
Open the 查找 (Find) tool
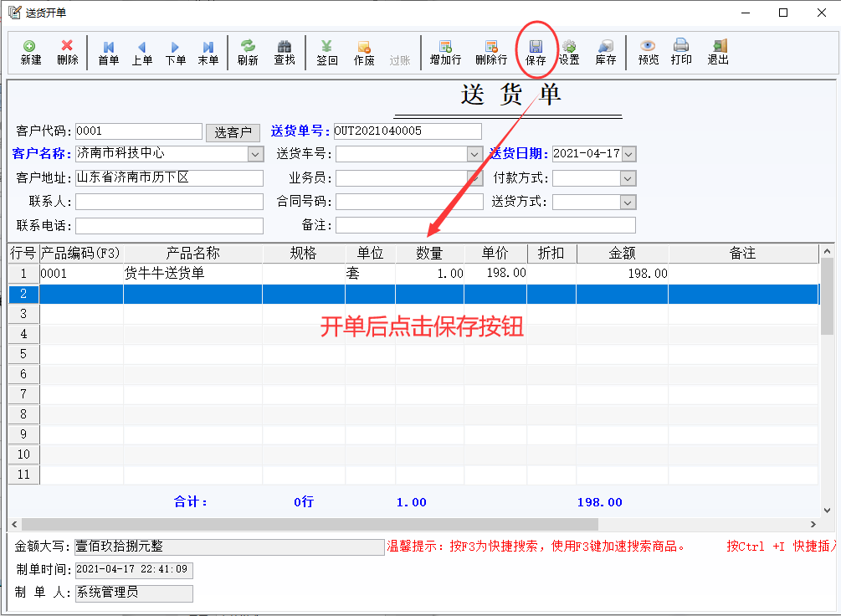[285, 53]
